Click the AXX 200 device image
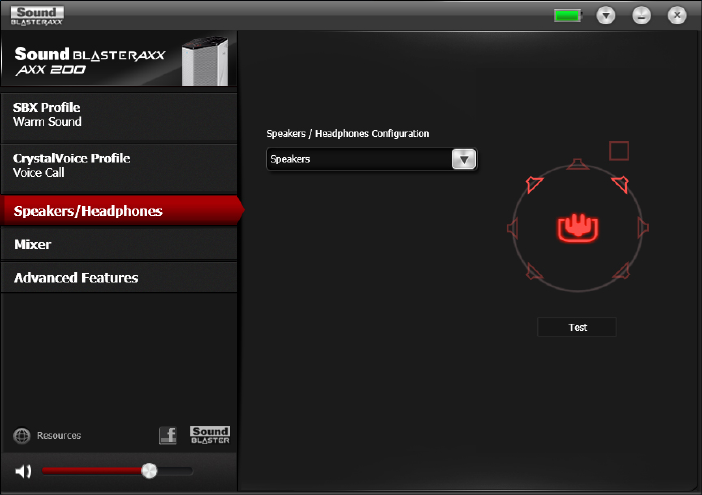702x495 pixels. (x=205, y=61)
